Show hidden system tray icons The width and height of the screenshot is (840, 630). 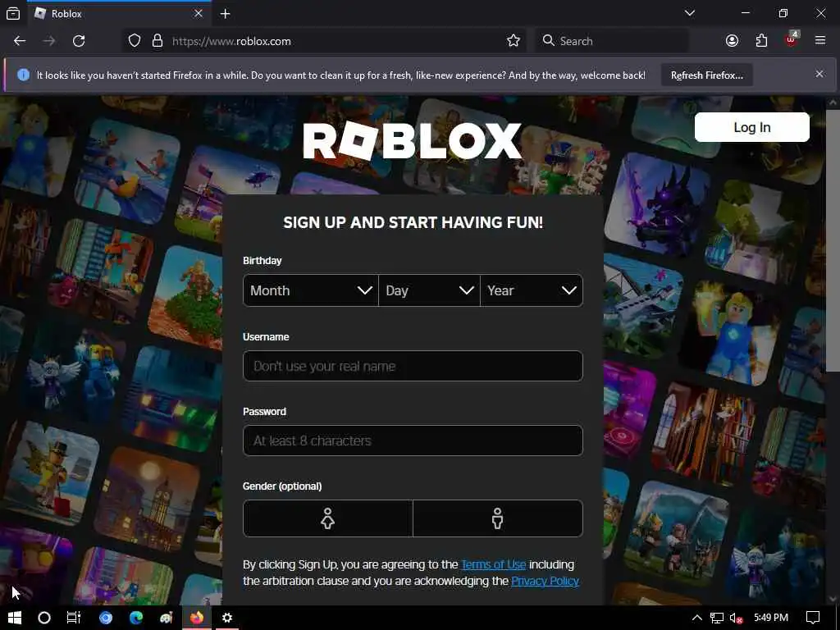coord(697,618)
